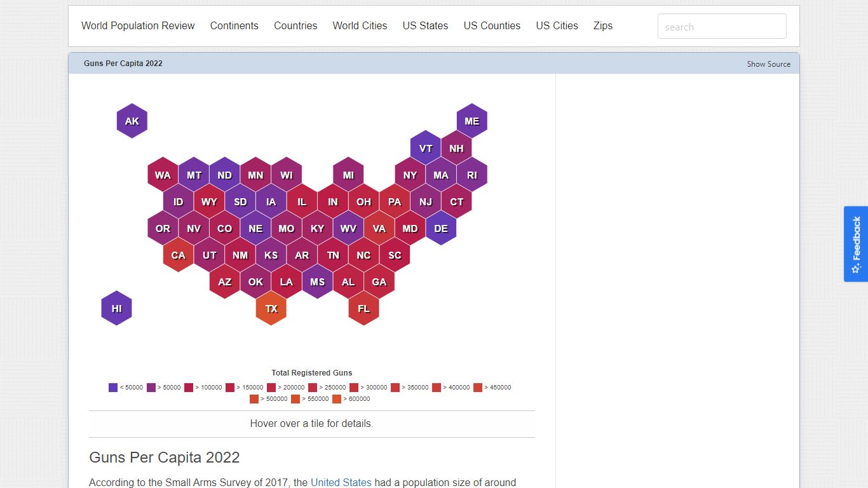
Task: Select the ME hexagon tile
Action: 472,121
